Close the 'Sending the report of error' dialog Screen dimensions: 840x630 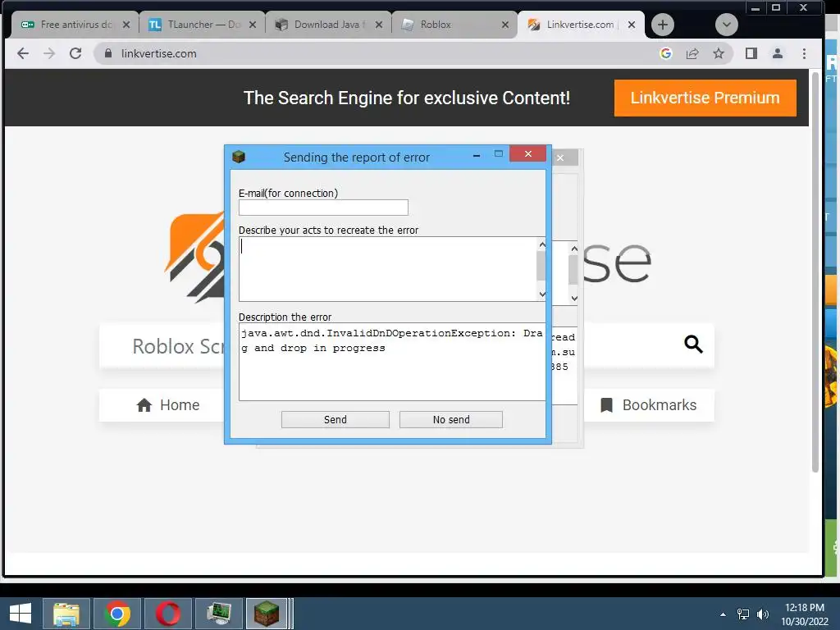coord(528,154)
